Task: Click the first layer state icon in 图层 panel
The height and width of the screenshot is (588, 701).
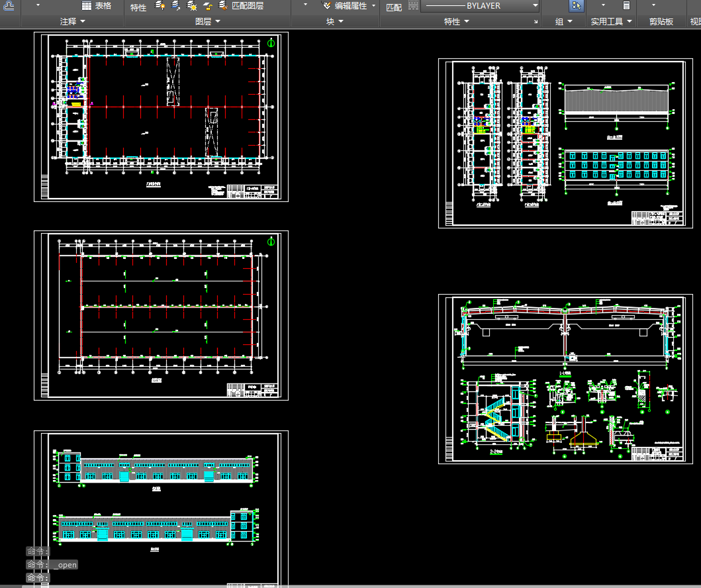Action: pyautogui.click(x=160, y=6)
